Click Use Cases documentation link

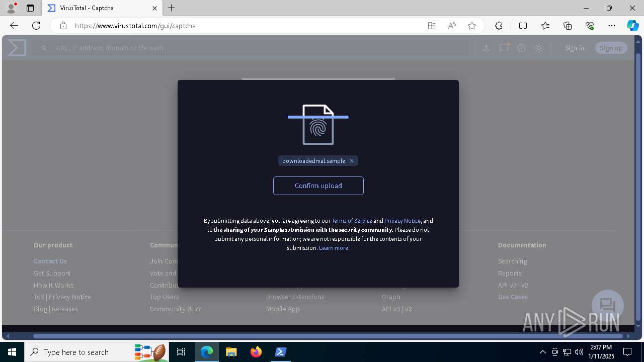[513, 297]
